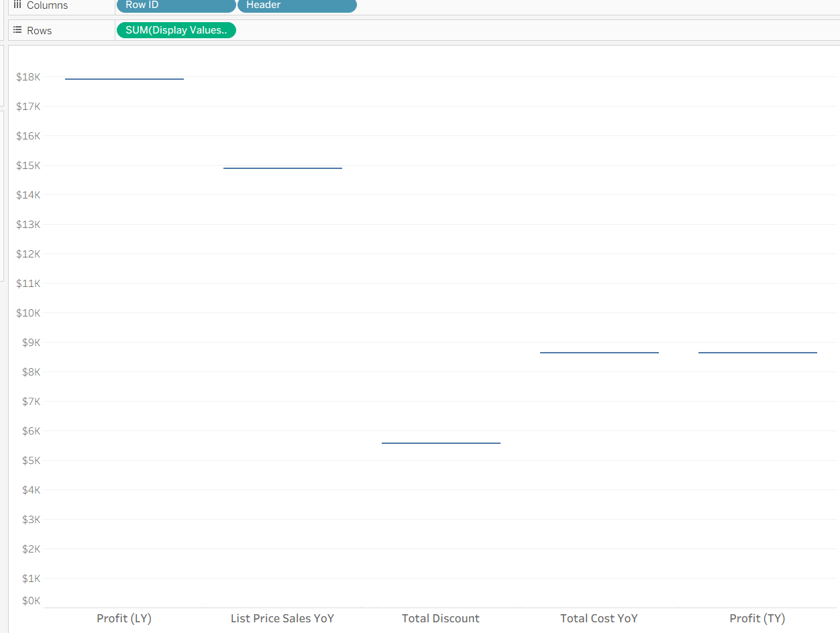This screenshot has height=633, width=840.
Task: Select the Profit (LY) mark line
Action: click(x=124, y=79)
